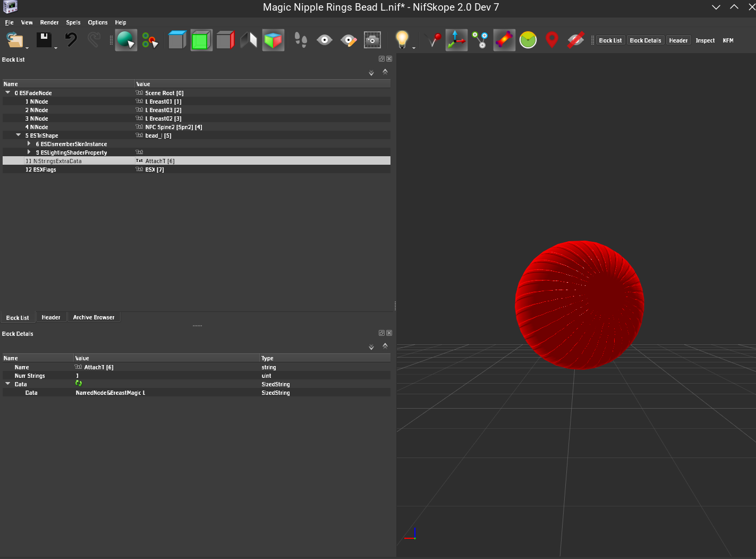Screen dimensions: 756x559
Task: Open the View menu
Action: (27, 22)
